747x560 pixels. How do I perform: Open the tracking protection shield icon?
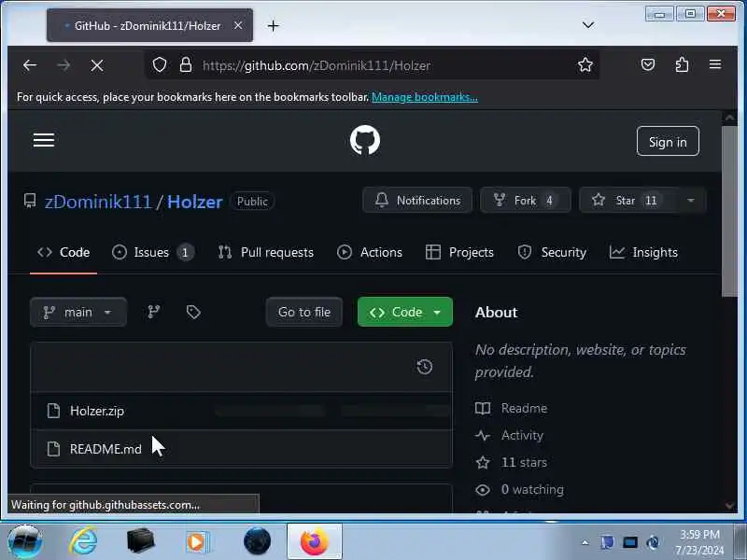[160, 64]
